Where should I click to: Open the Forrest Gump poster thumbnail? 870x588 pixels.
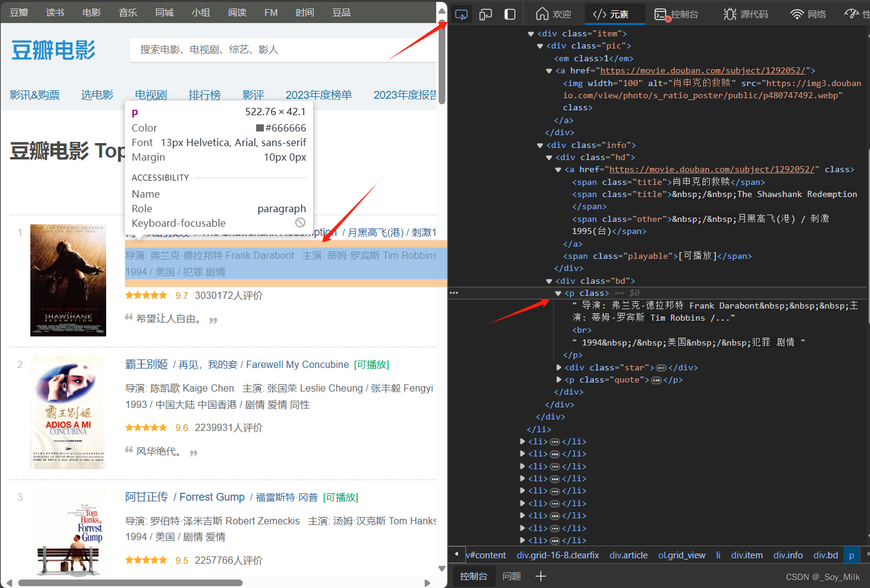[x=68, y=532]
